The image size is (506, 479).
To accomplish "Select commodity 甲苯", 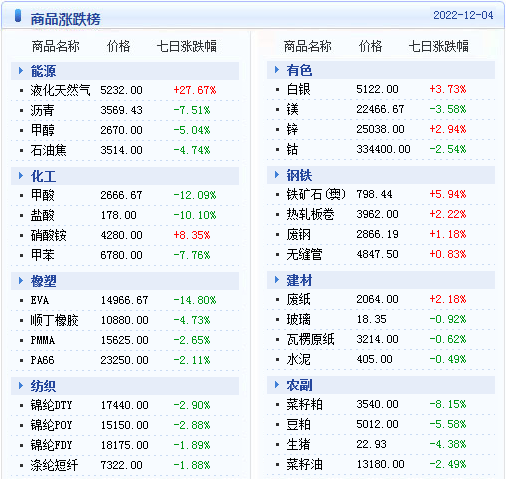I will point(42,255).
